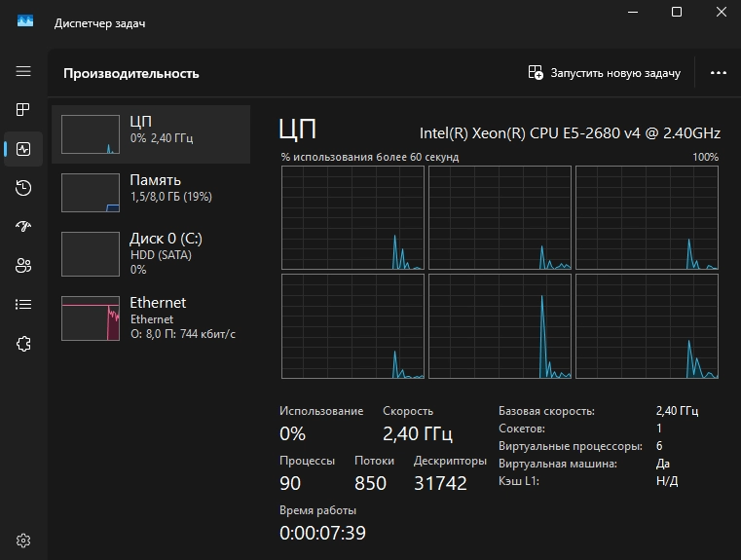The width and height of the screenshot is (741, 560).
Task: Select the Memory (Память) performance item
Action: point(151,193)
